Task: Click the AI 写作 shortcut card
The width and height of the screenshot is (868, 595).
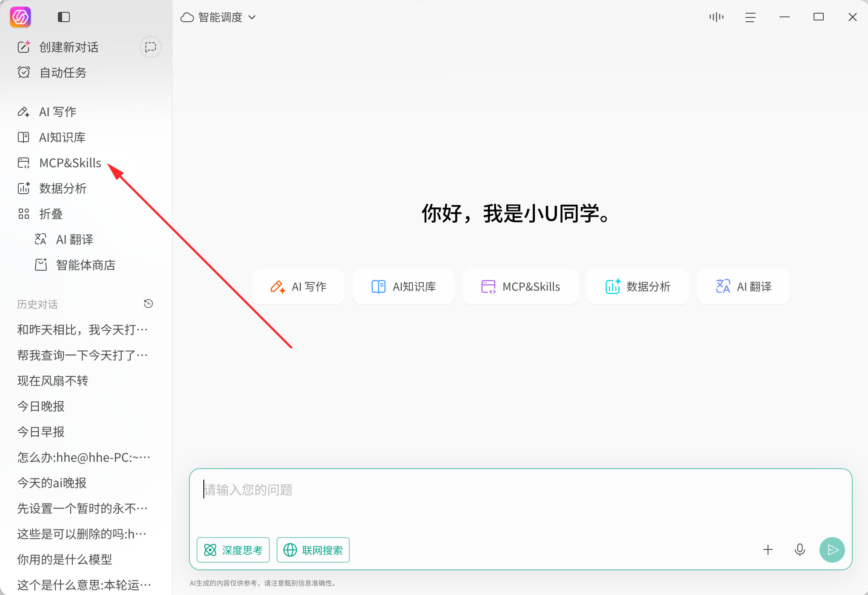Action: pyautogui.click(x=298, y=287)
